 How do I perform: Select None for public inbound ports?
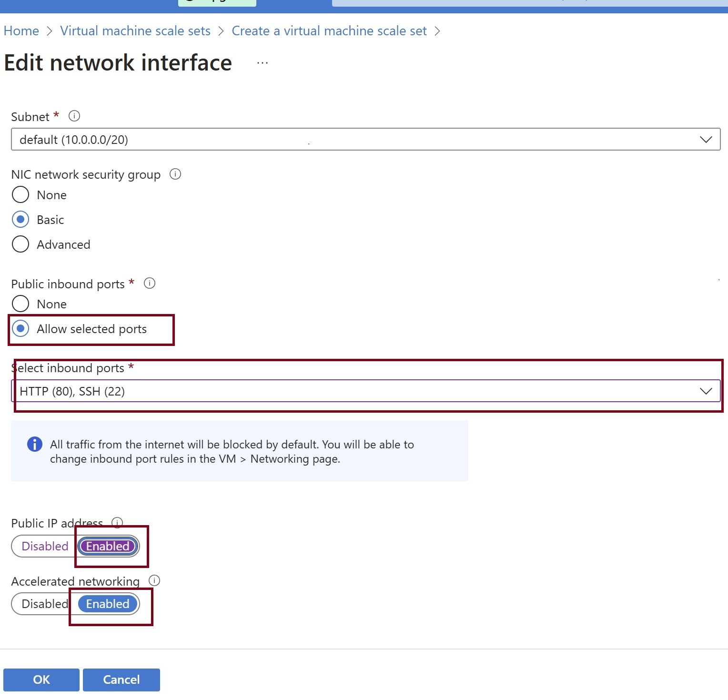click(20, 304)
